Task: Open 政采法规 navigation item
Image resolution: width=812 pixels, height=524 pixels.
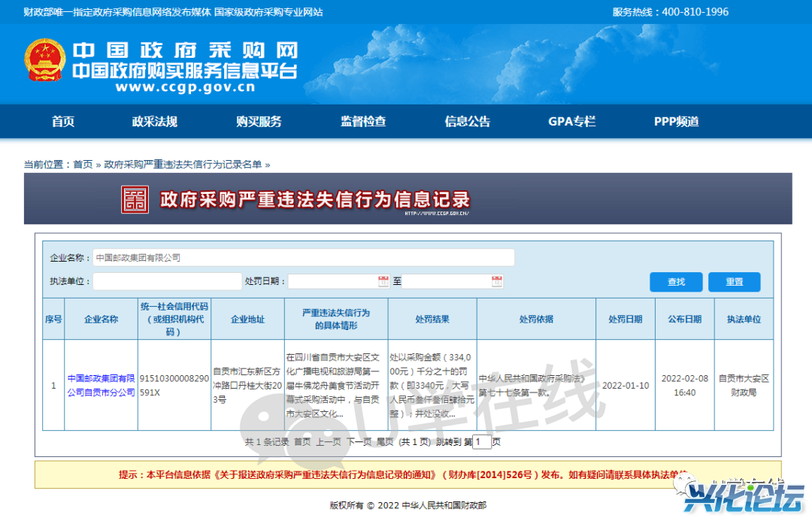Action: click(154, 121)
